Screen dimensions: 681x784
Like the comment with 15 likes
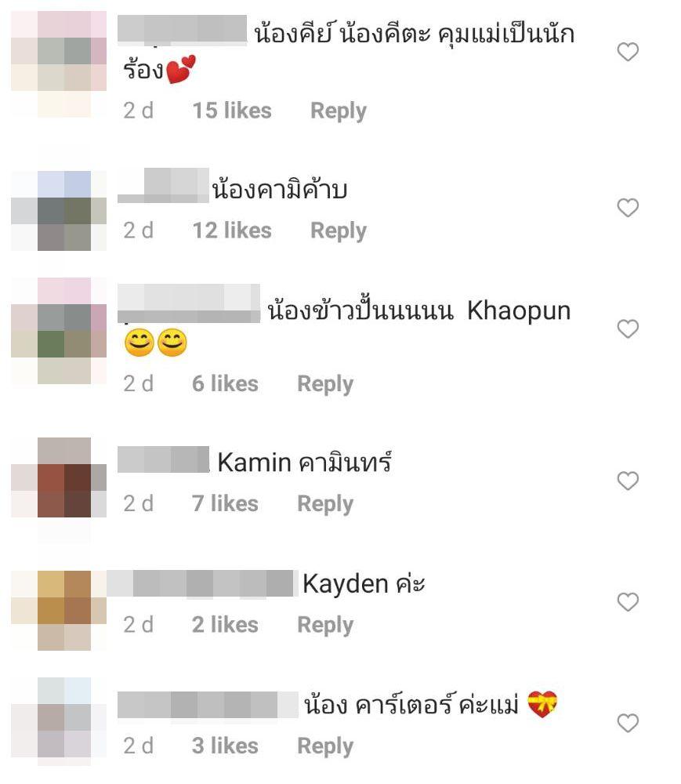click(x=628, y=52)
